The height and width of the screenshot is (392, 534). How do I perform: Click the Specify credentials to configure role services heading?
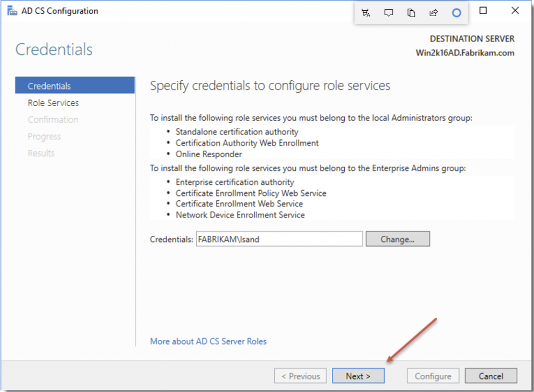[270, 86]
